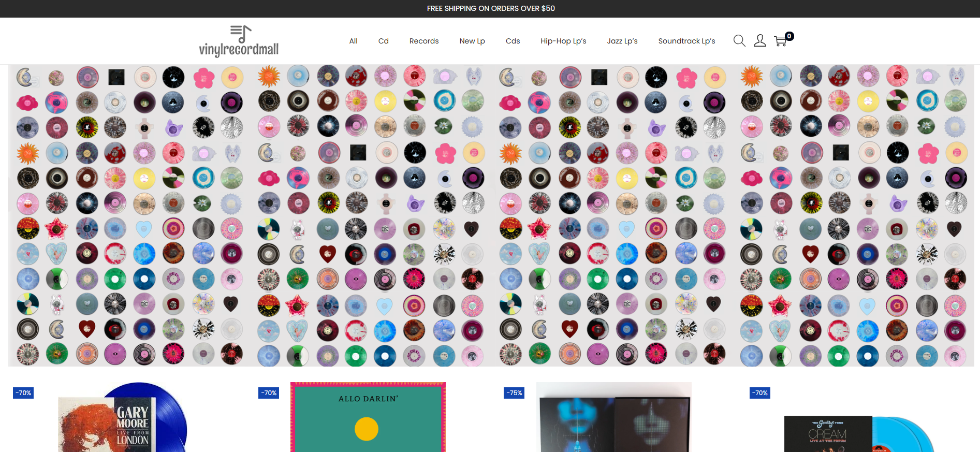Choose the Cds navigation item
The width and height of the screenshot is (980, 452).
[513, 41]
